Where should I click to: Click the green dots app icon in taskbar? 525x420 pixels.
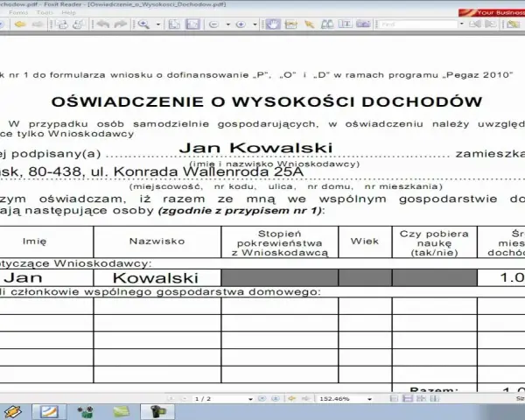click(x=85, y=412)
